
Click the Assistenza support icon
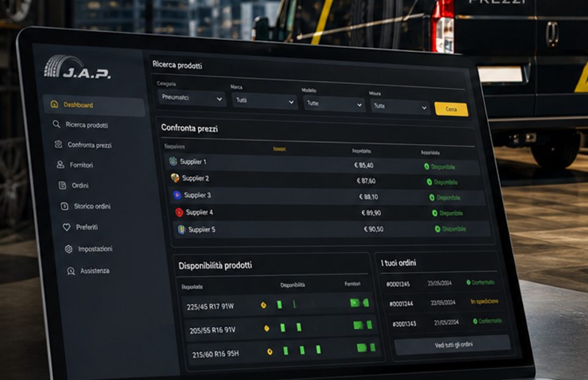71,271
